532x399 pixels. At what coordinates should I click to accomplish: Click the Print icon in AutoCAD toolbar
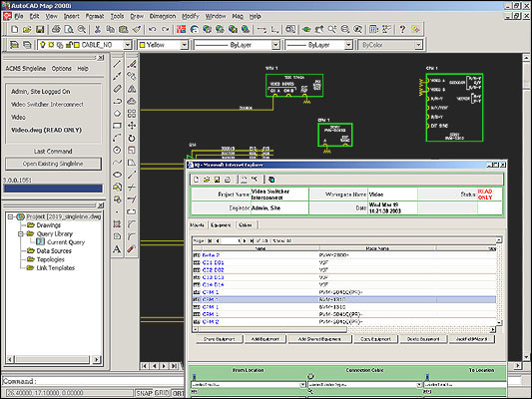(56, 30)
